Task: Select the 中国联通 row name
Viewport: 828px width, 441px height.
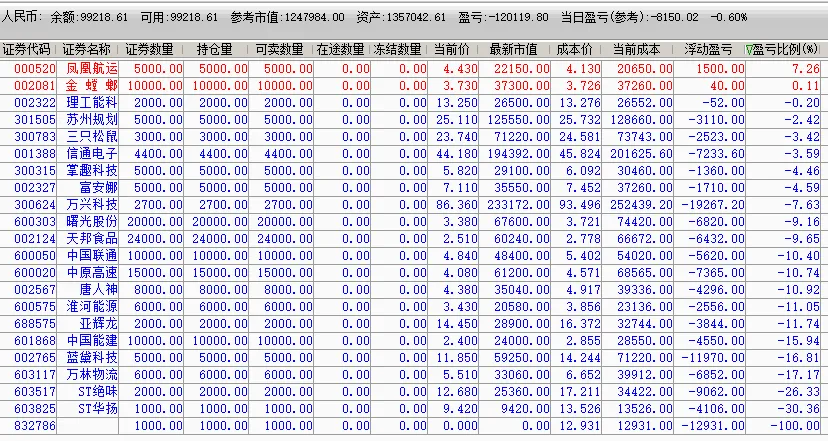Action: [92, 256]
